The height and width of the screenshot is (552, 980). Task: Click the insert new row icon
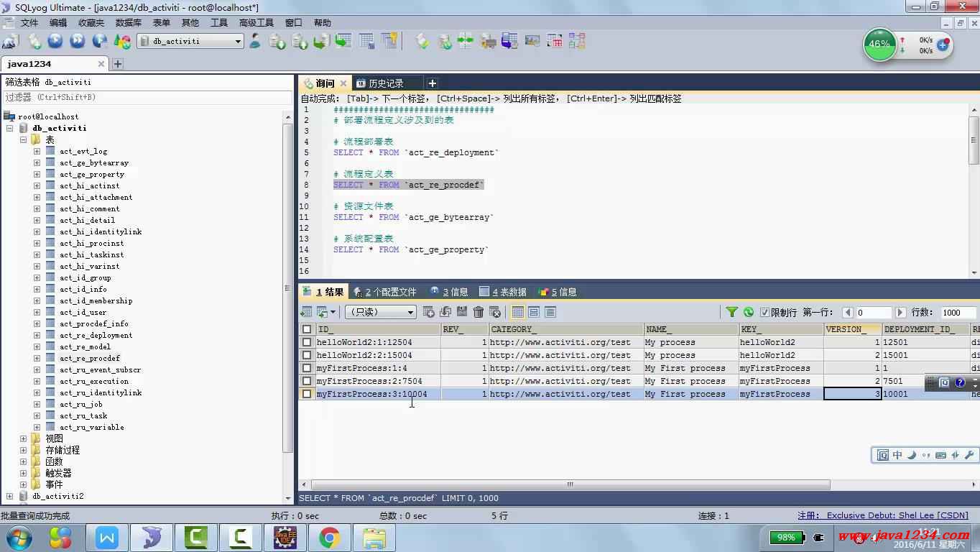tap(429, 312)
